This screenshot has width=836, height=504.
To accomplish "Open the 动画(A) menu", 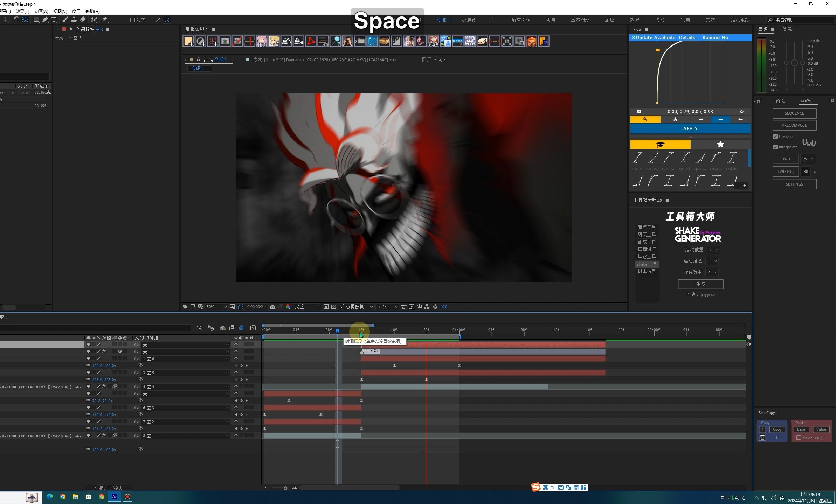I will [41, 11].
